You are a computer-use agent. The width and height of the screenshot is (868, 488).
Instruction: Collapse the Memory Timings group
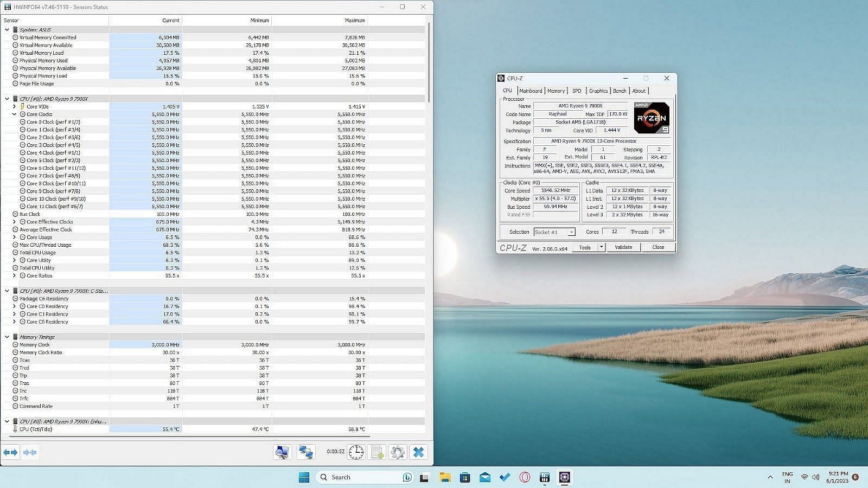[7, 337]
